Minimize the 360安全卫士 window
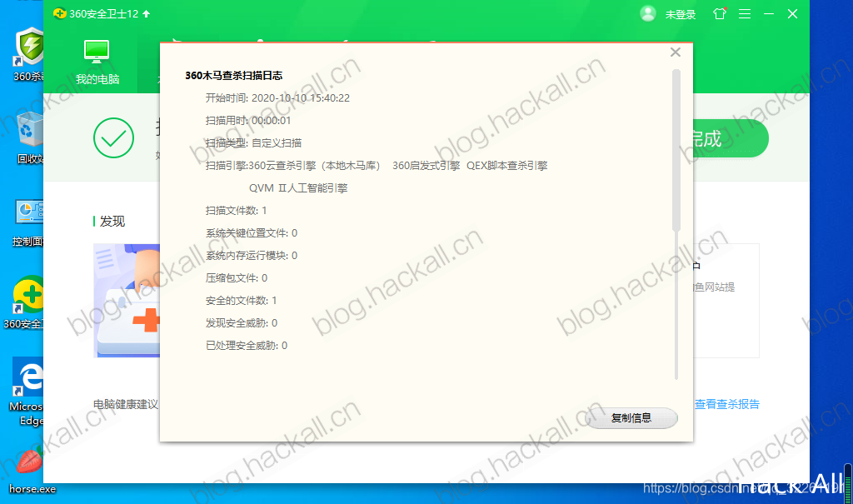The height and width of the screenshot is (504, 853). [769, 14]
